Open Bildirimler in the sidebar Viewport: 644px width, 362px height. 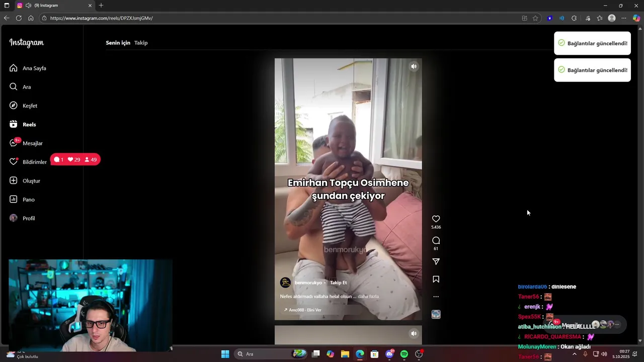(28, 162)
